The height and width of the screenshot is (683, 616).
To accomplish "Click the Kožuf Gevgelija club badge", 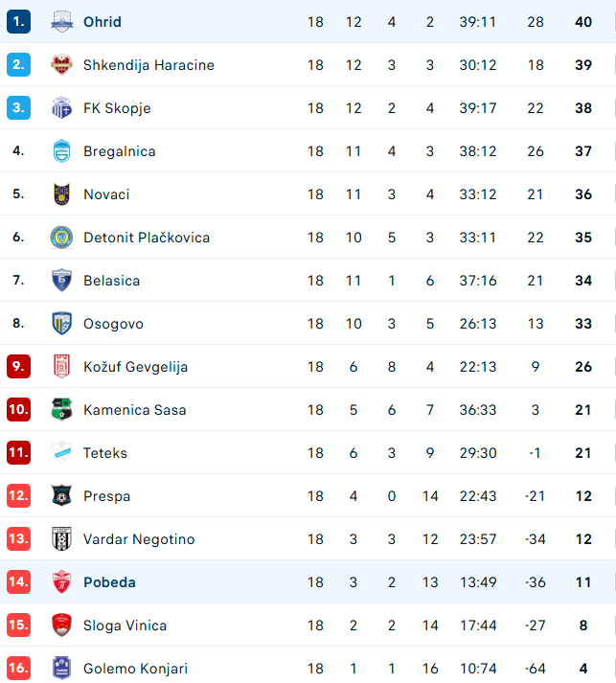I will click(61, 367).
